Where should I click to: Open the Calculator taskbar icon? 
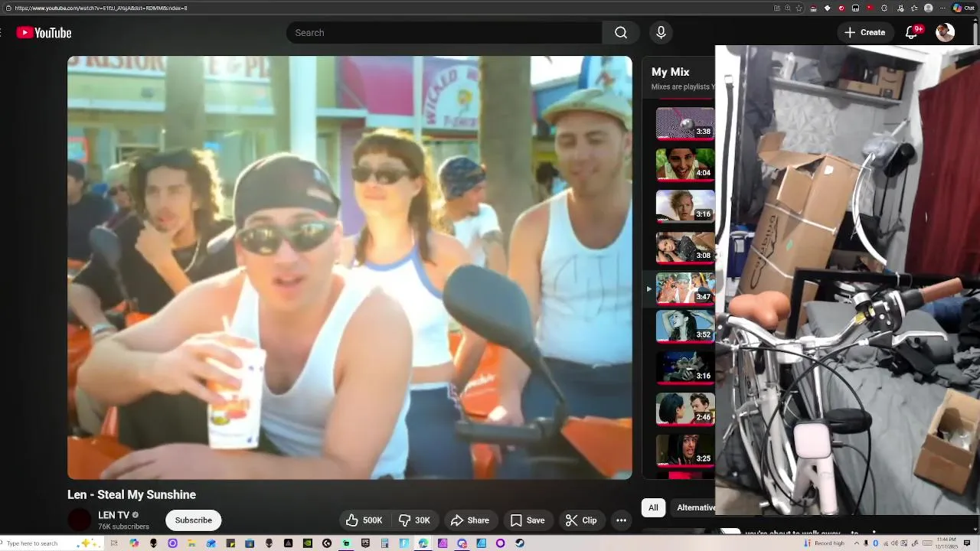[384, 543]
